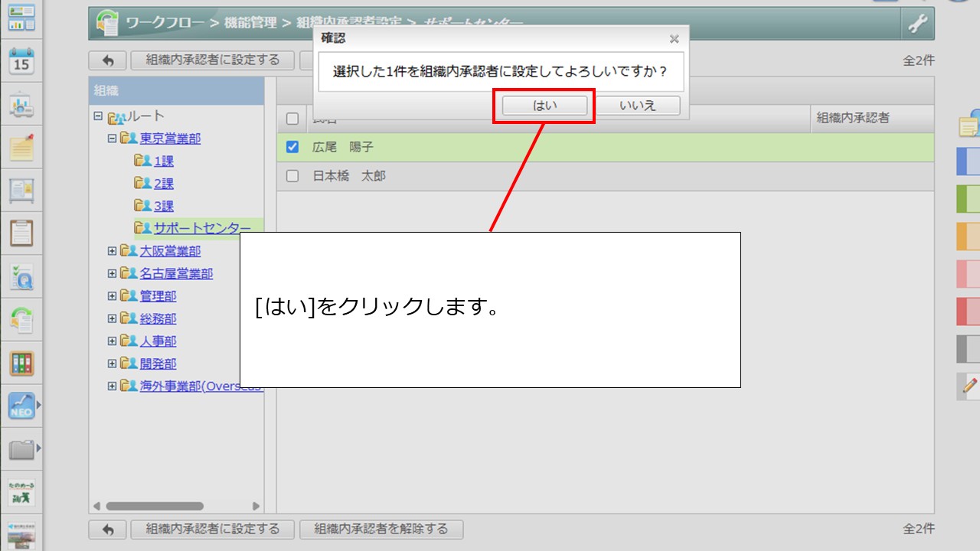
Task: Expand the 管理部 tree node
Action: coord(112,296)
